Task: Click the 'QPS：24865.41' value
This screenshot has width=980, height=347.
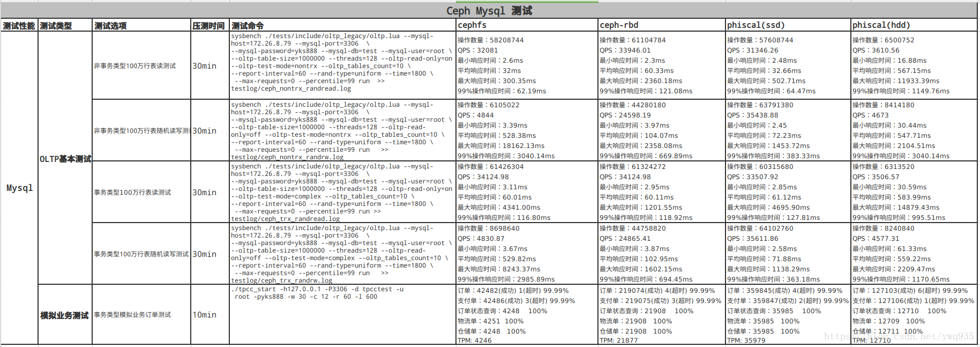Action: point(625,239)
